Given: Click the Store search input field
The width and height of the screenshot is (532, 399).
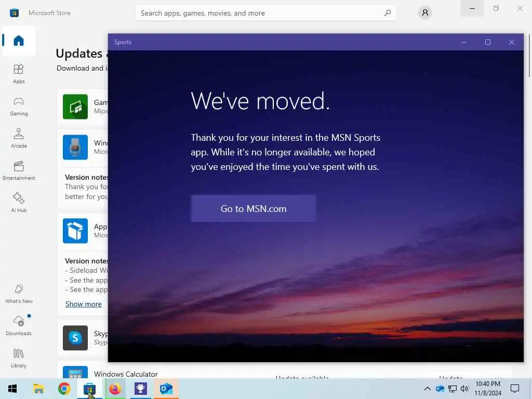Looking at the screenshot, I should click(x=265, y=13).
